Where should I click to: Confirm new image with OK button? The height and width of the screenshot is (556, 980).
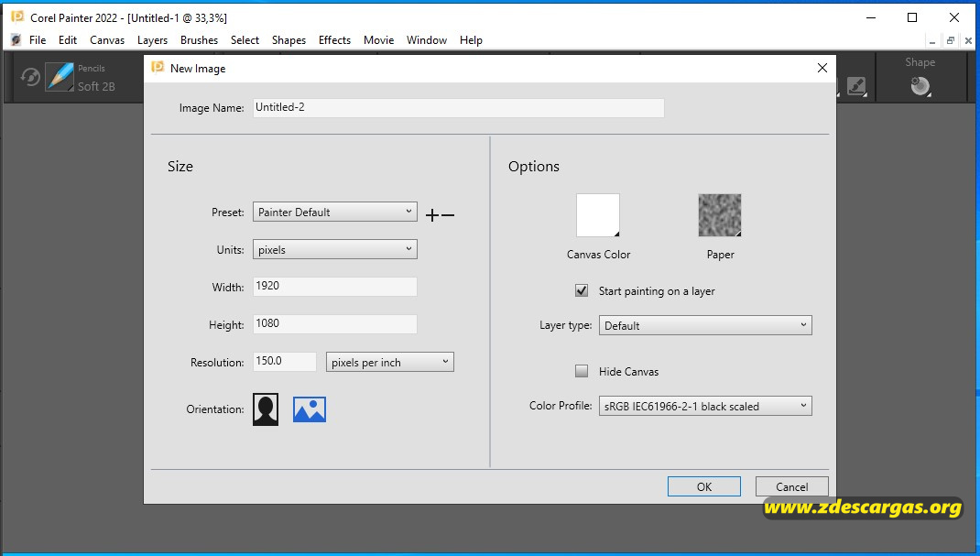[704, 486]
